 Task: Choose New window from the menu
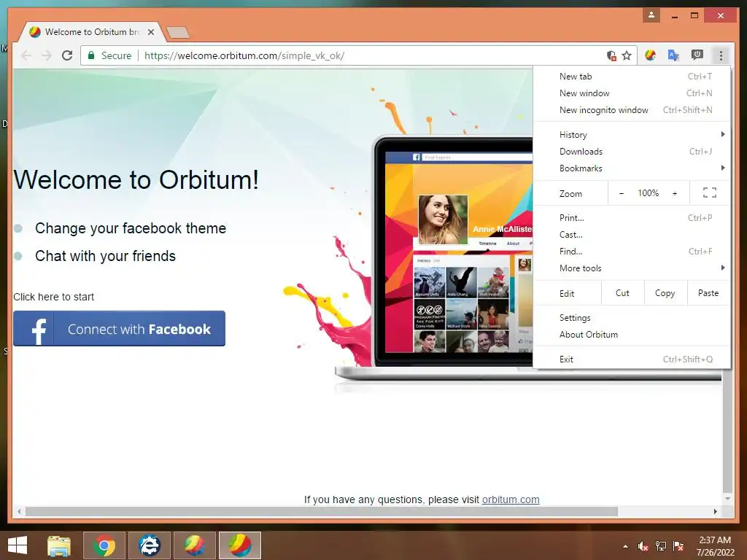632,93
